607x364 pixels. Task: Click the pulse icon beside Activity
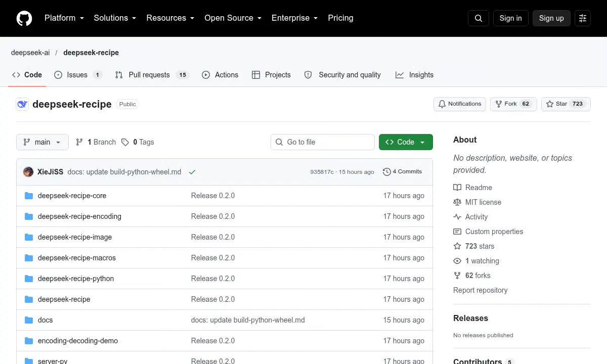coord(457,217)
